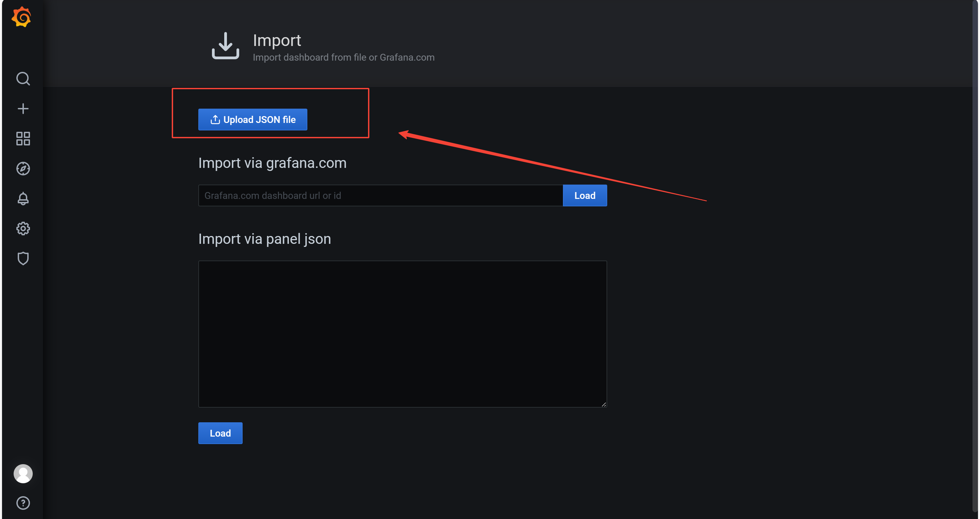Click the 'Import via panel json' heading

pos(264,239)
